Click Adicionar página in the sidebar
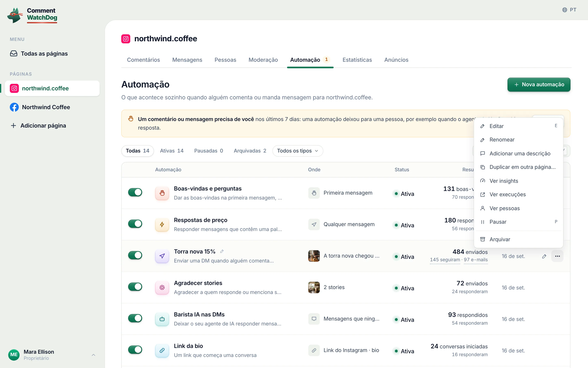The image size is (588, 368). (38, 126)
